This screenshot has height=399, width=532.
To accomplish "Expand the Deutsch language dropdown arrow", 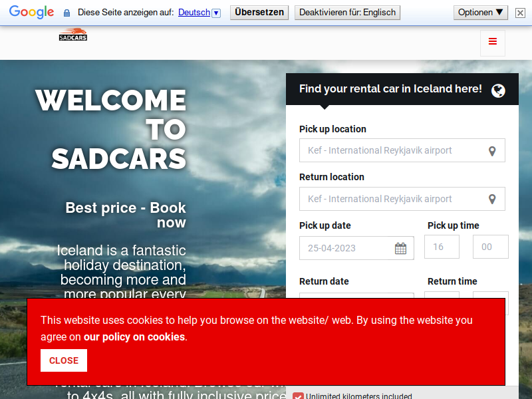I will (x=216, y=13).
